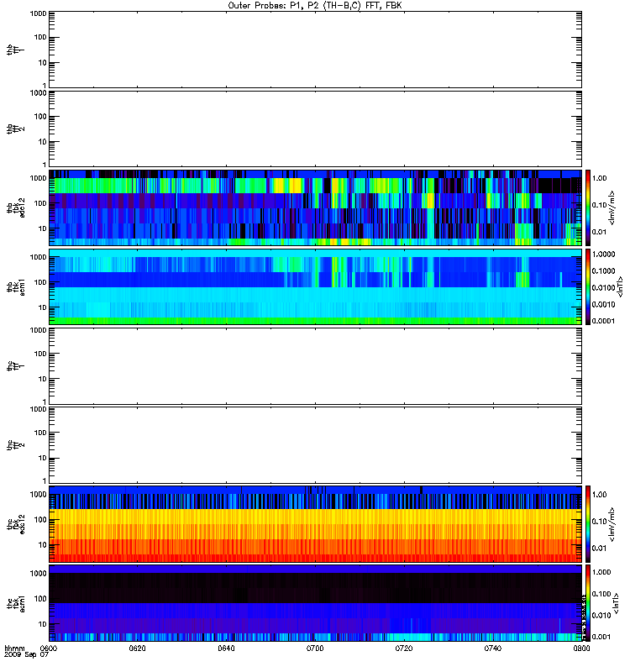Click the thb fbk scm1 spectrogram panel
Screen dimensions: 630x672
coord(315,287)
